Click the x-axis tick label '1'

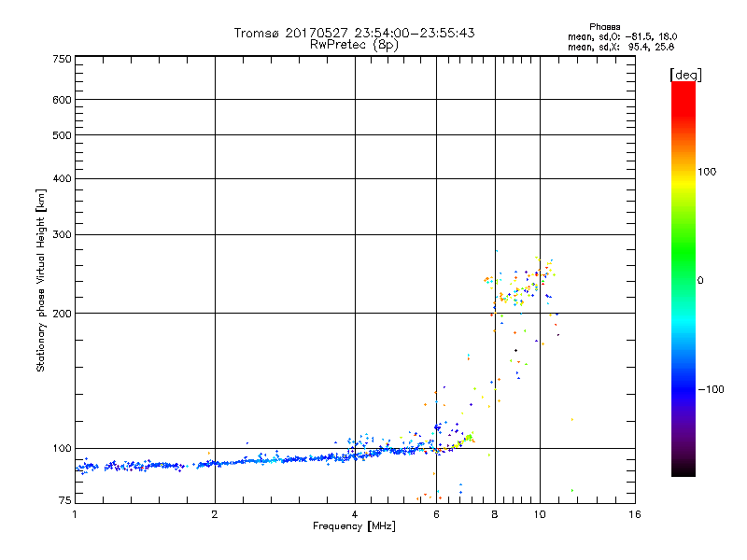click(75, 514)
